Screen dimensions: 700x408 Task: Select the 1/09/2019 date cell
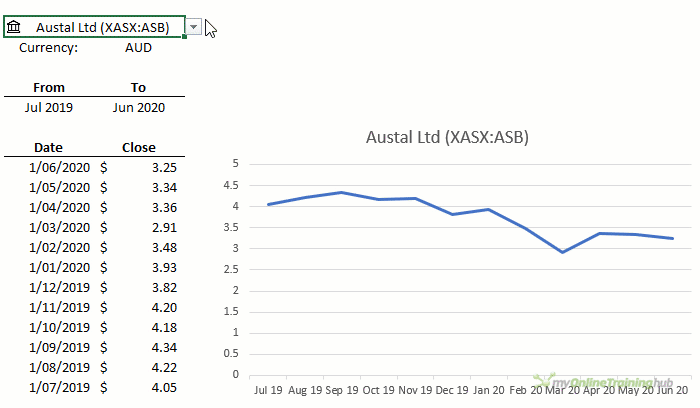point(59,347)
